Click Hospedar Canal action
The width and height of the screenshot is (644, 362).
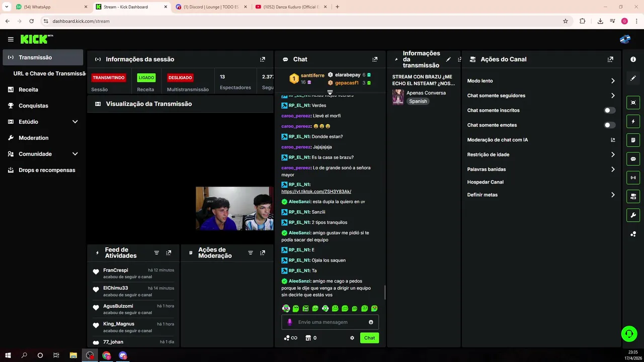coord(485,182)
